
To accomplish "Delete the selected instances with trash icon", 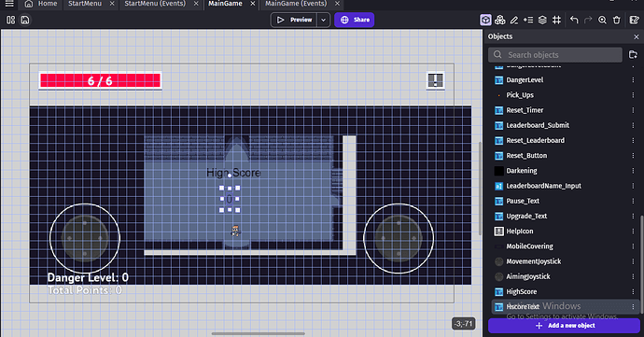I will click(617, 20).
